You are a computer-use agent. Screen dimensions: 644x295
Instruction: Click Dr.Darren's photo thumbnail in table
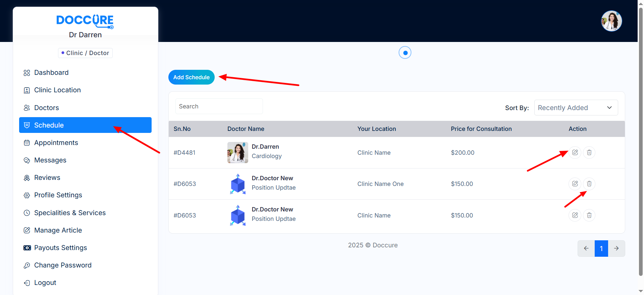(x=237, y=152)
